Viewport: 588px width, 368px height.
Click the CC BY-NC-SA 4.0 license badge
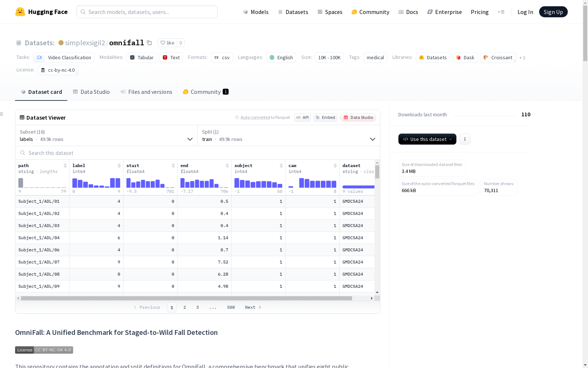pyautogui.click(x=44, y=350)
